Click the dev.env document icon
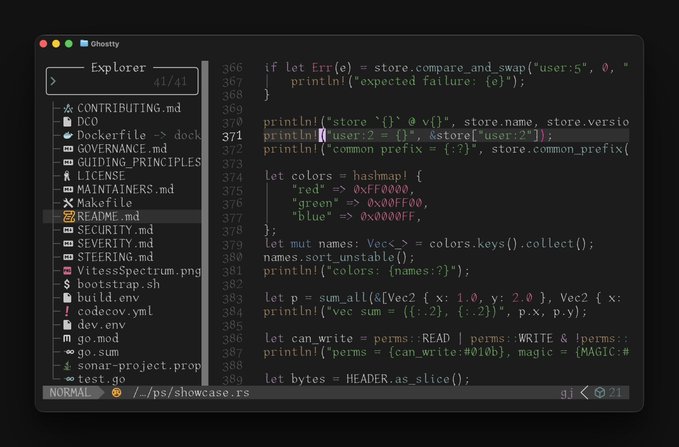This screenshot has width=679, height=447. click(68, 325)
